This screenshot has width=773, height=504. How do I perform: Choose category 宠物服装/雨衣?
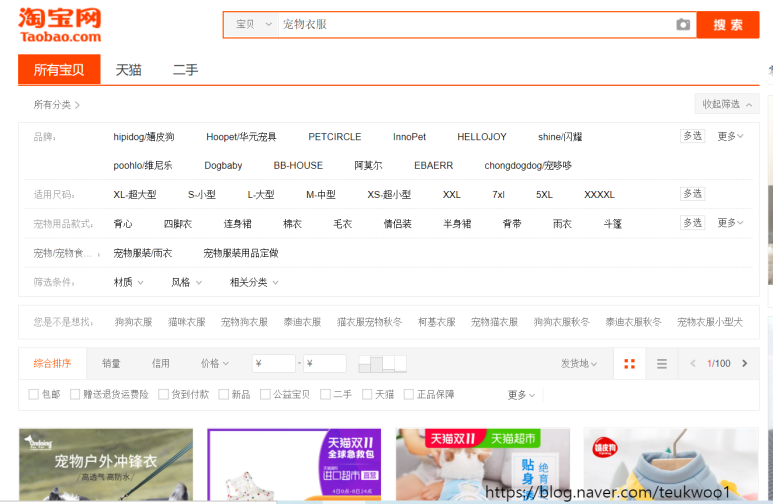pyautogui.click(x=142, y=253)
